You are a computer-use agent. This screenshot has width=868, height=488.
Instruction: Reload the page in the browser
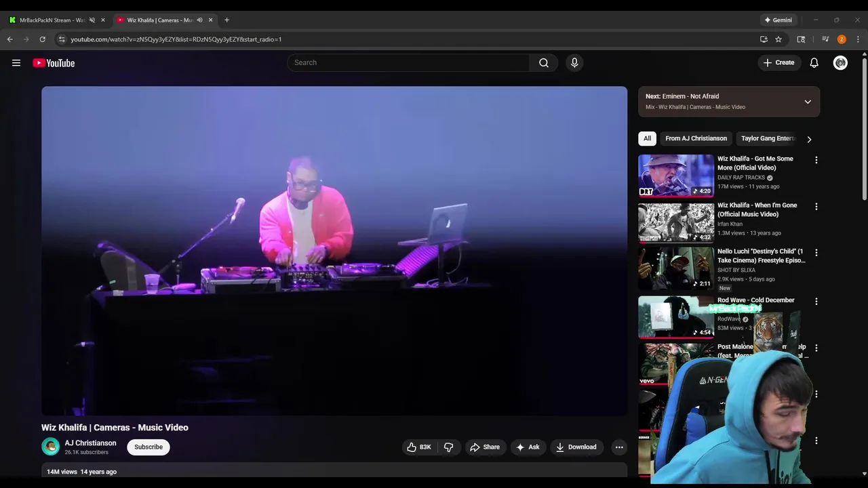(42, 39)
